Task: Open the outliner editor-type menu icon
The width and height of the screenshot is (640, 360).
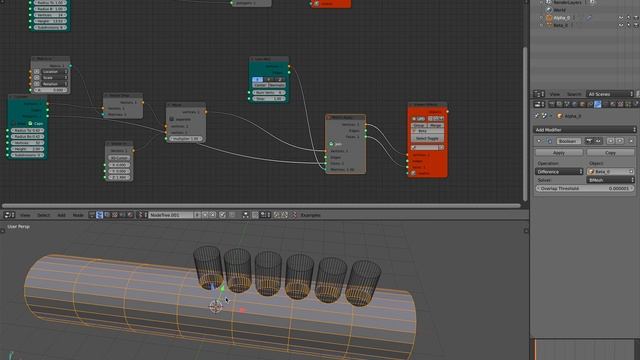Action: [x=538, y=94]
